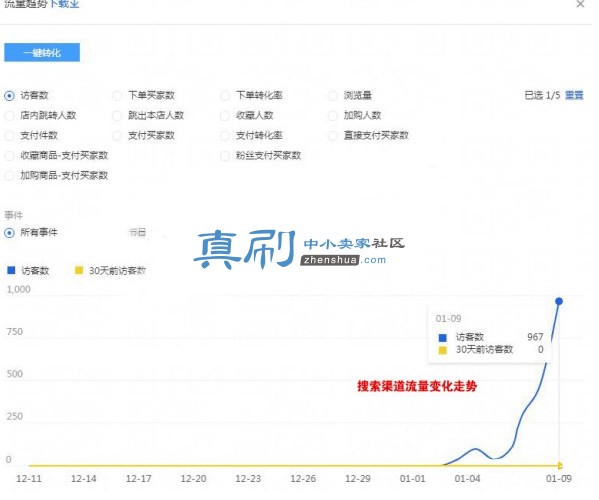Click the 1,000 y-axis label
599x500 pixels.
tap(18, 290)
